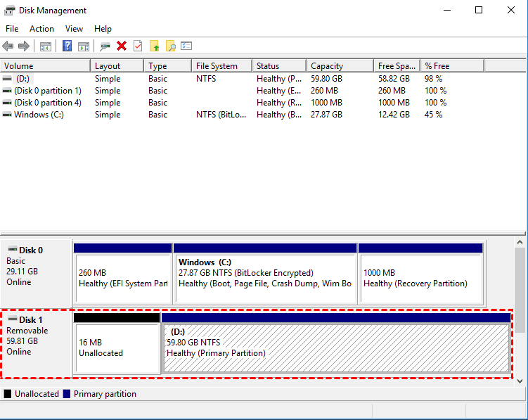Image resolution: width=528 pixels, height=420 pixels.
Task: Select the 16 MB Unallocated block
Action: point(117,348)
